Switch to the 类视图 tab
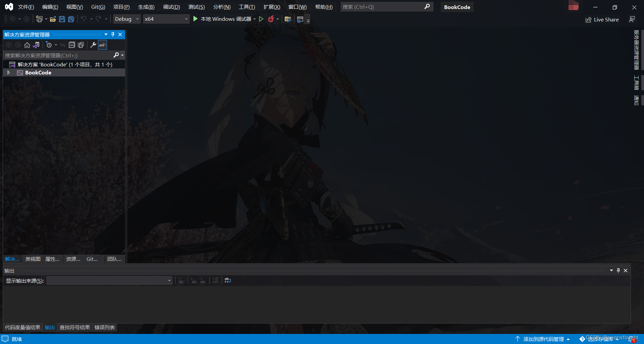 click(x=33, y=259)
